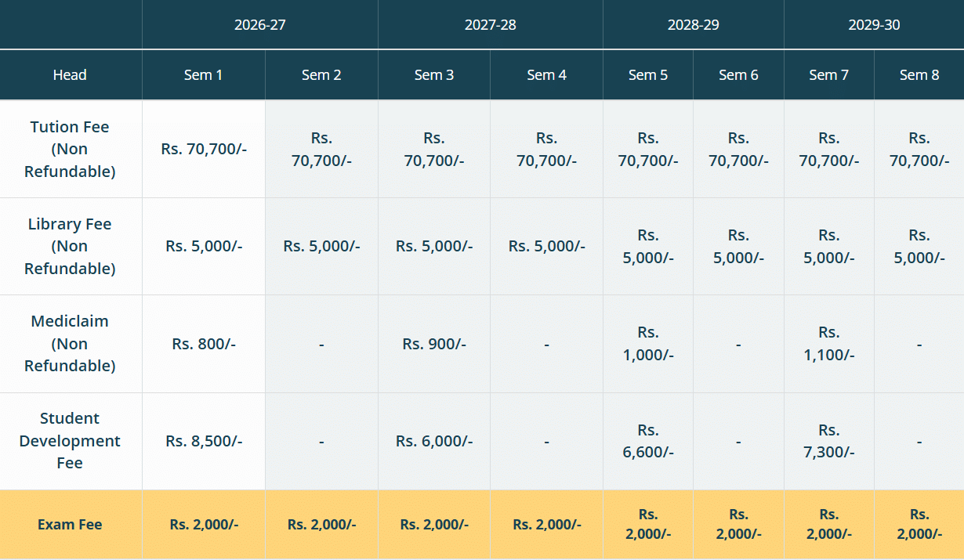
Task: Select the Sem 1 column header
Action: pos(203,75)
